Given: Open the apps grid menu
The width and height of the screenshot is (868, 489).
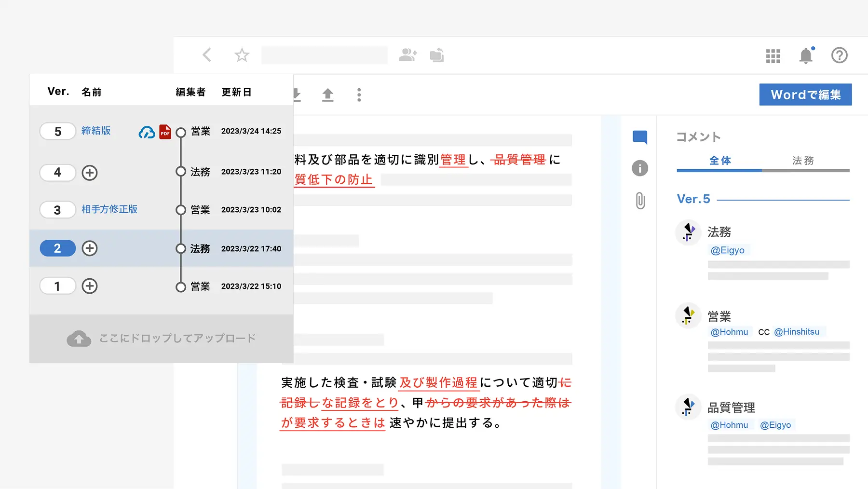Looking at the screenshot, I should click(x=773, y=56).
